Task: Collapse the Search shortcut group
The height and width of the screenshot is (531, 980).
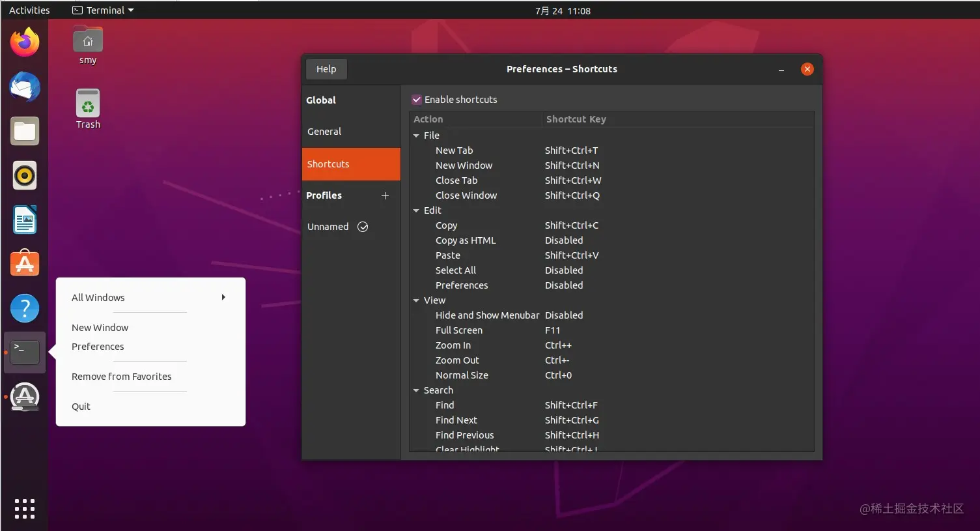Action: coord(416,390)
